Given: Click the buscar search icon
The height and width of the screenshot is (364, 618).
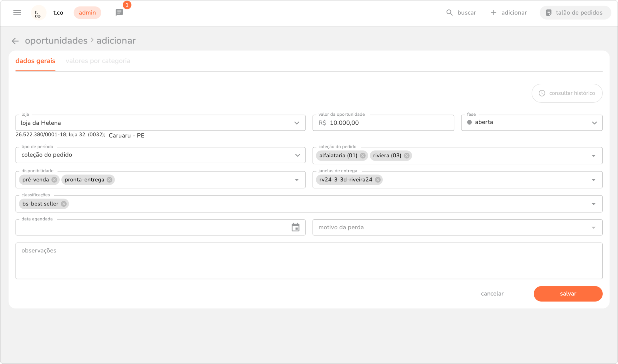Looking at the screenshot, I should [x=449, y=13].
